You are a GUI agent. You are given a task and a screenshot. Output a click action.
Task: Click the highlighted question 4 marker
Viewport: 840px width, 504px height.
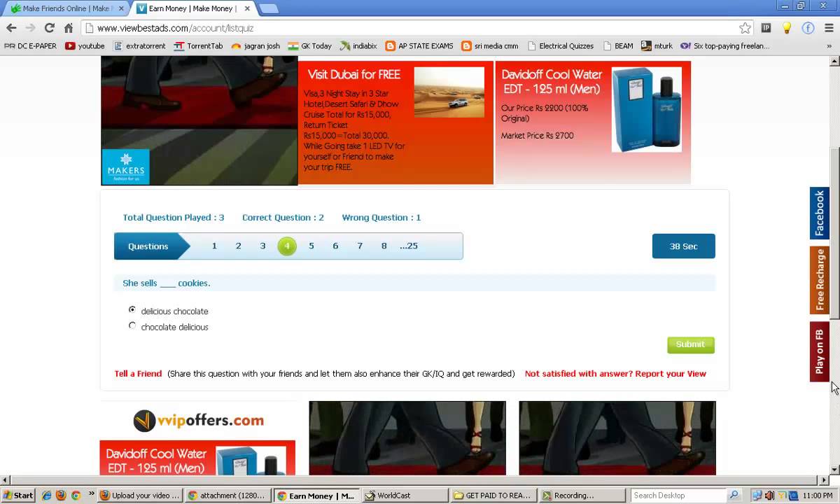tap(287, 246)
